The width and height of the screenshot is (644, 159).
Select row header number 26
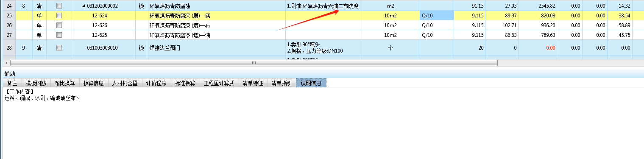pos(10,25)
